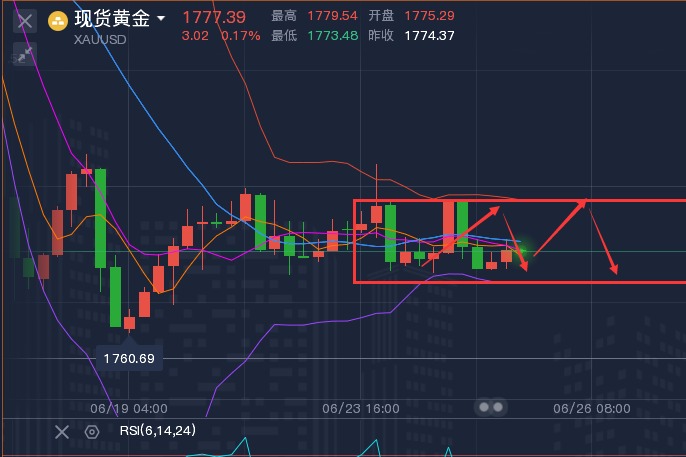Screen dimensions: 686x457
Task: Click the 06/26 08:00 time axis label
Action: [x=591, y=408]
